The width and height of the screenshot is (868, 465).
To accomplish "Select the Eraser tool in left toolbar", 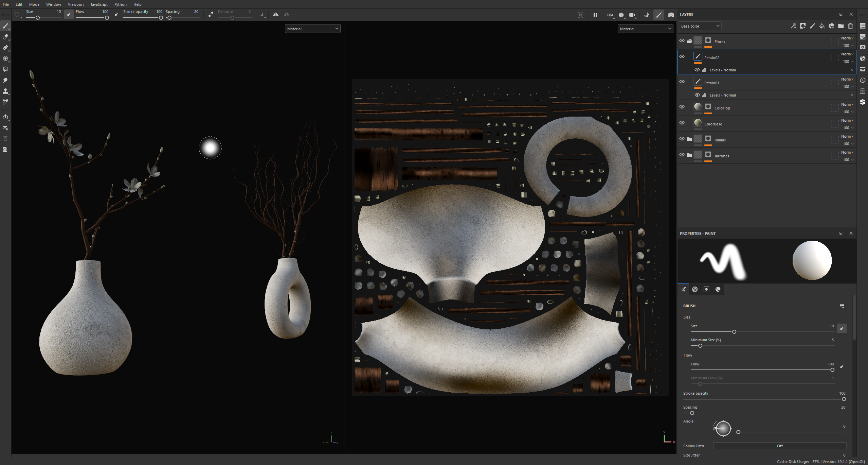I will click(5, 37).
